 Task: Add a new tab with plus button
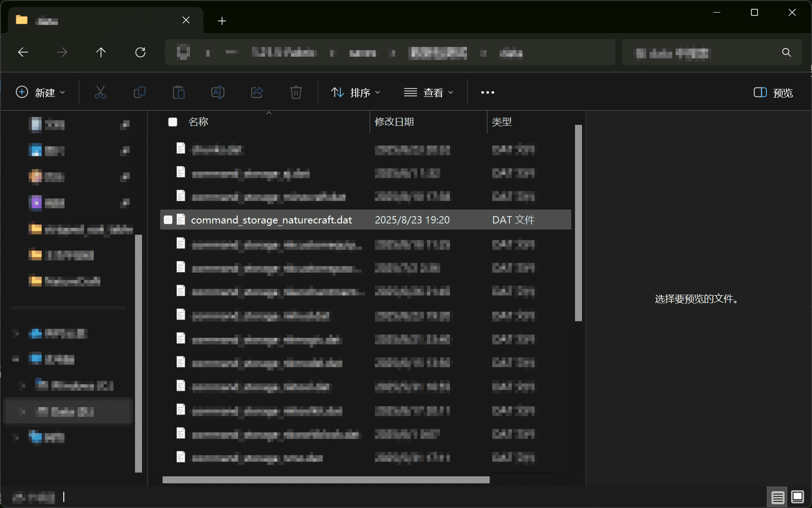click(x=222, y=21)
